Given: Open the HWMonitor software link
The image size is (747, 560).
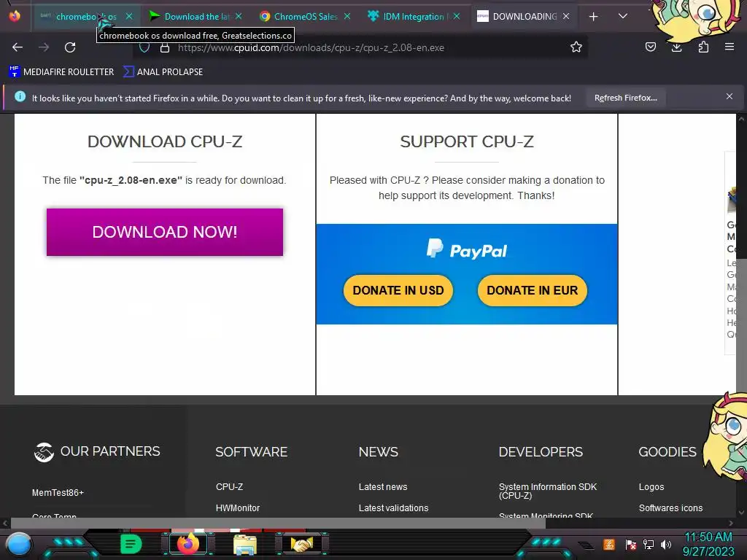Looking at the screenshot, I should (238, 508).
